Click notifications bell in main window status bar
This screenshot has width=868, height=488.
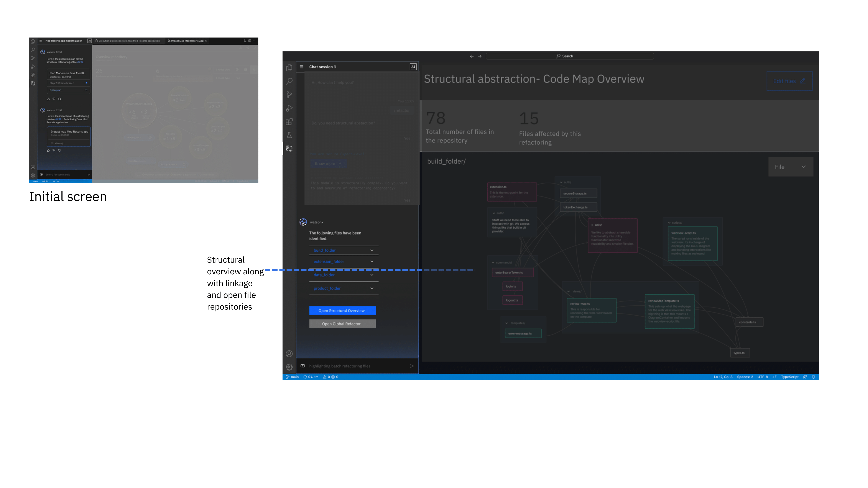813,377
